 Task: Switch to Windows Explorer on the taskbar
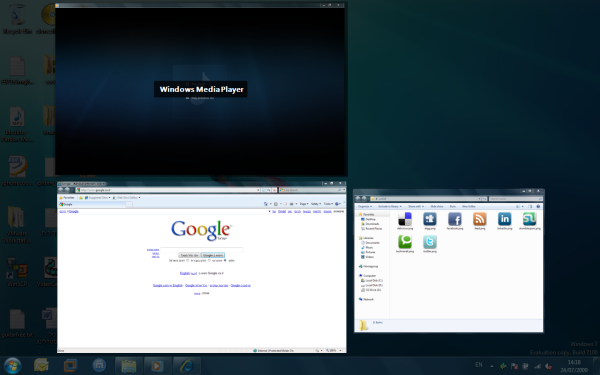(129, 365)
